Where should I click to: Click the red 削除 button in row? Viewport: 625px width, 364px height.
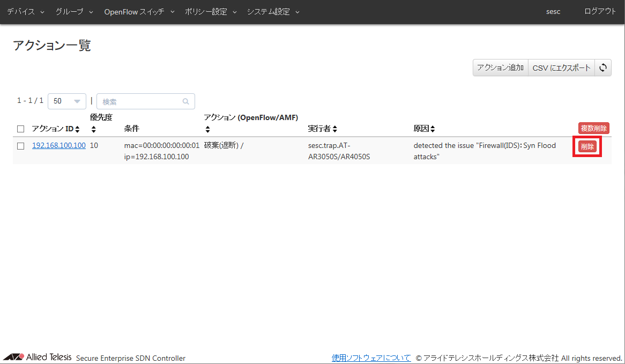pos(587,146)
